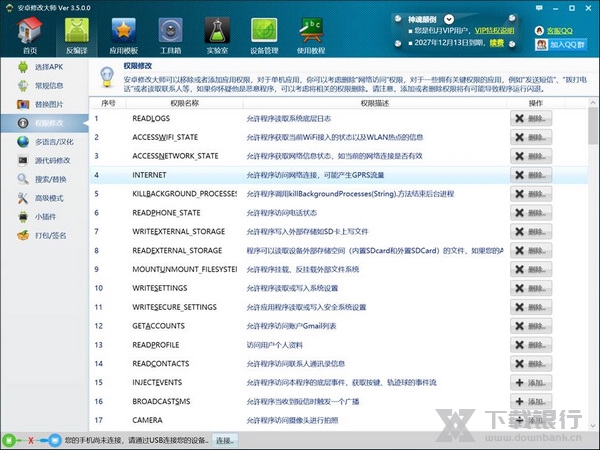Add the INJECT_EVENTS permission

(531, 383)
